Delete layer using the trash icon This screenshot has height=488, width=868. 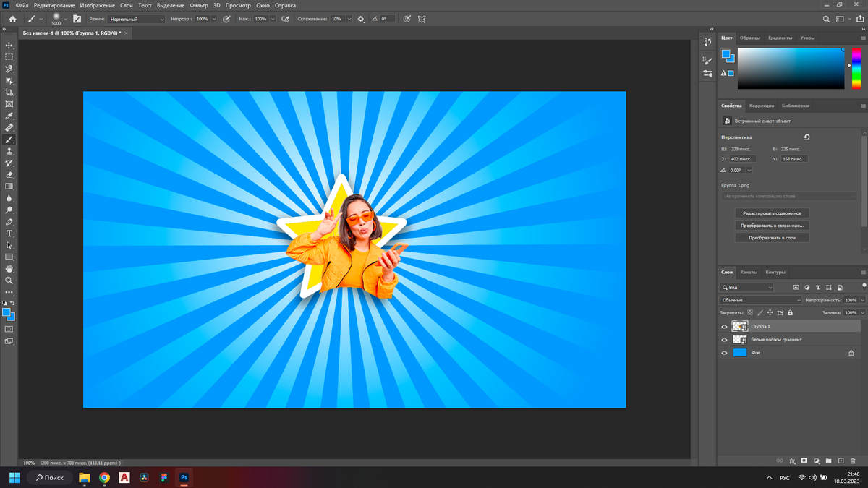(x=854, y=461)
